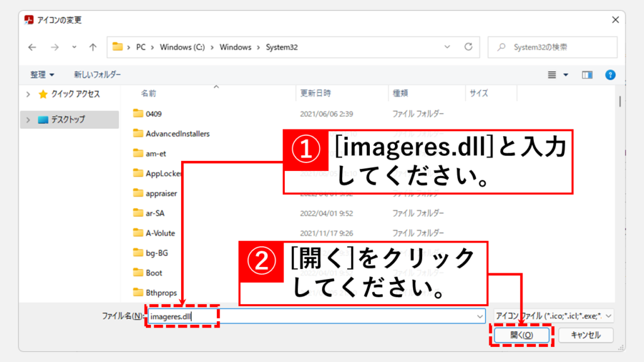Click the 開く(O) button
The height and width of the screenshot is (362, 644).
(x=521, y=336)
